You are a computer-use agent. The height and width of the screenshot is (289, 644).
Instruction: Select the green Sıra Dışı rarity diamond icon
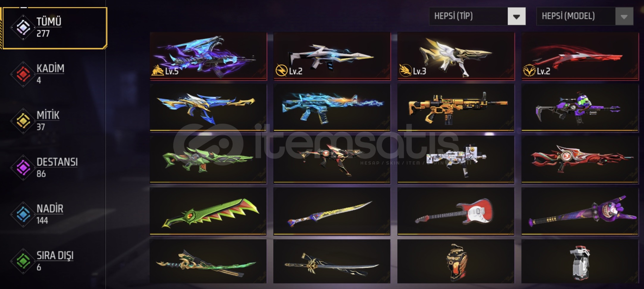[23, 261]
